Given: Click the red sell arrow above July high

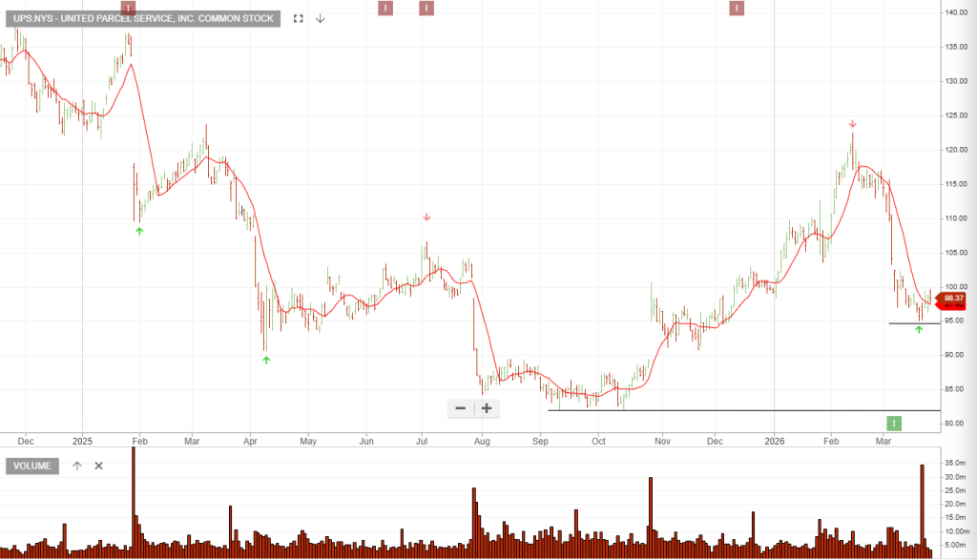Looking at the screenshot, I should tap(426, 218).
